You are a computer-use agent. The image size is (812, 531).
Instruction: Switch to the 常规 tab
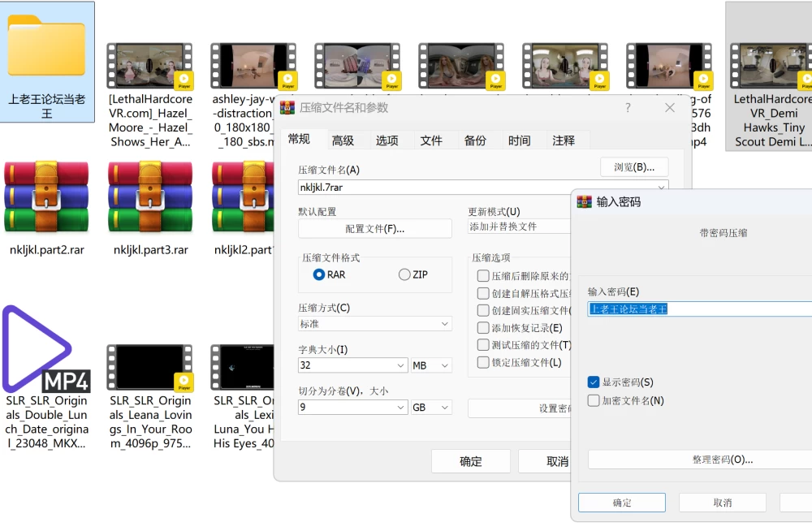tap(299, 139)
